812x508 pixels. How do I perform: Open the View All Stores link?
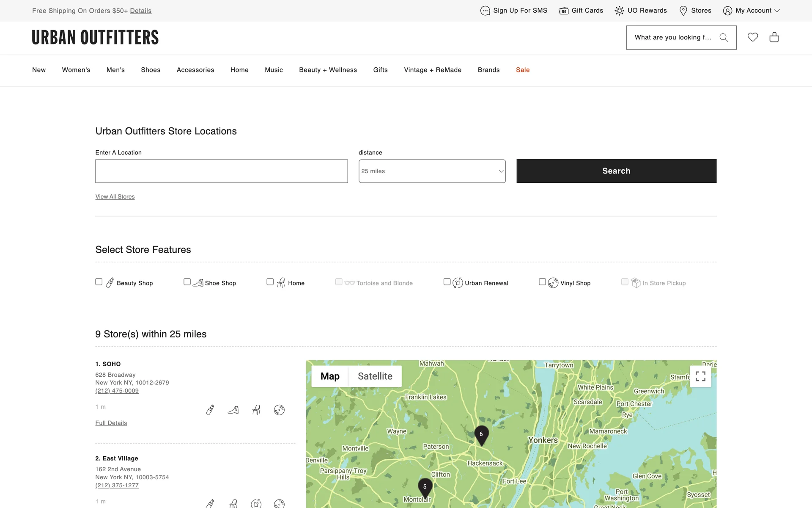click(x=115, y=197)
